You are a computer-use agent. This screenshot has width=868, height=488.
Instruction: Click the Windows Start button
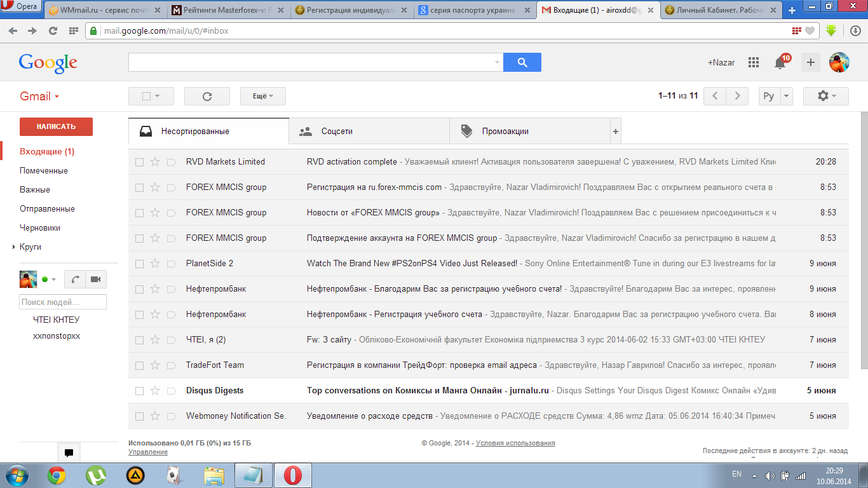point(18,475)
